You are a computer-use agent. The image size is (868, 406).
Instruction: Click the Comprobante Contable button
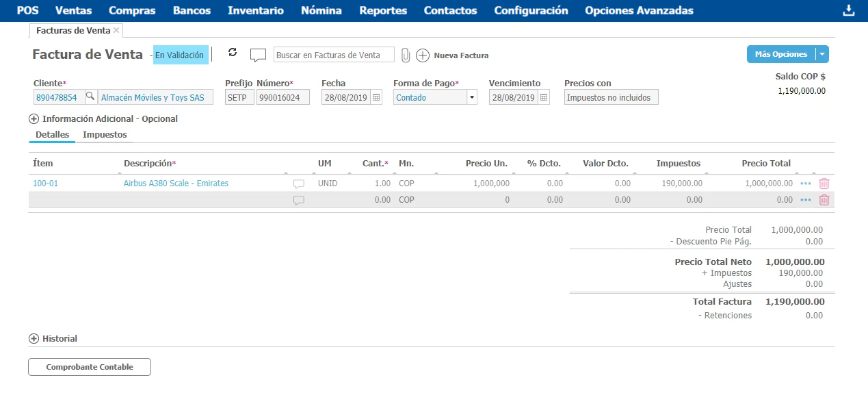point(90,367)
